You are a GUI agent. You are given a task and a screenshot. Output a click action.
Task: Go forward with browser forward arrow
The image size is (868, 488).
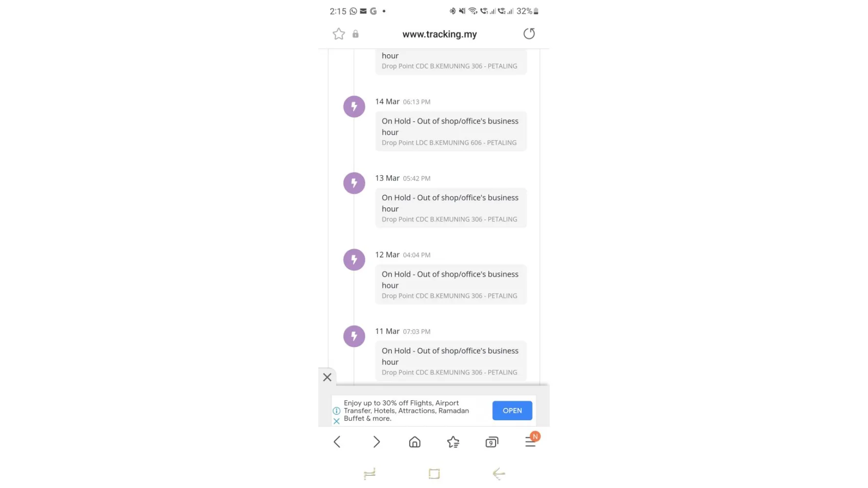(376, 442)
